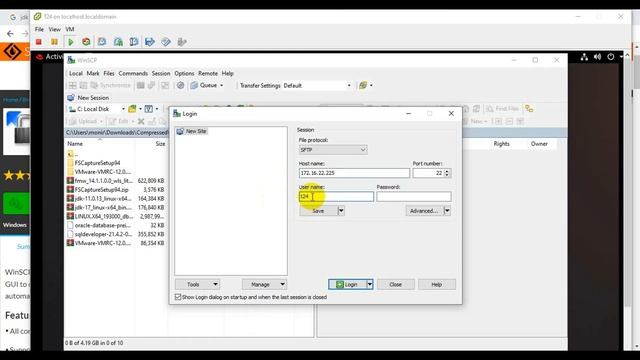Open the VMRC View menu

pyautogui.click(x=54, y=29)
